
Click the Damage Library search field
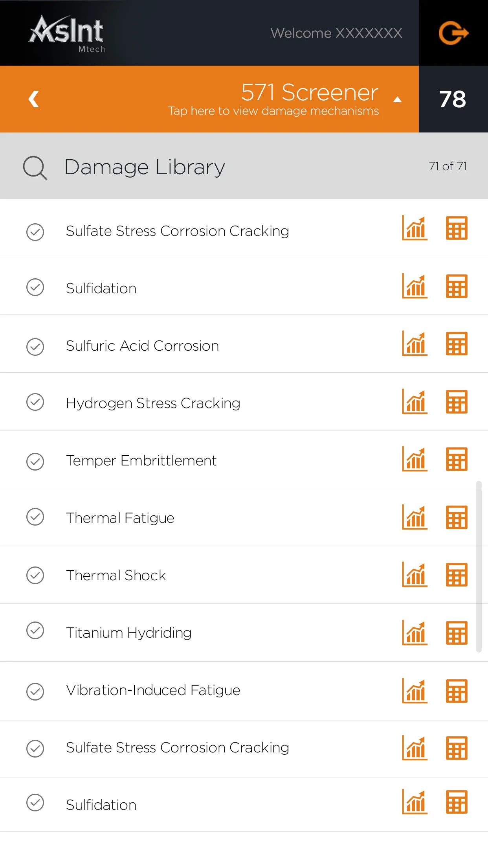click(x=244, y=166)
